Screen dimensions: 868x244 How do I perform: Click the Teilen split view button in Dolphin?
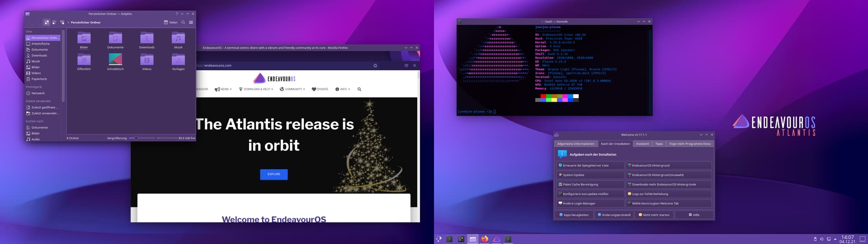pyautogui.click(x=170, y=22)
